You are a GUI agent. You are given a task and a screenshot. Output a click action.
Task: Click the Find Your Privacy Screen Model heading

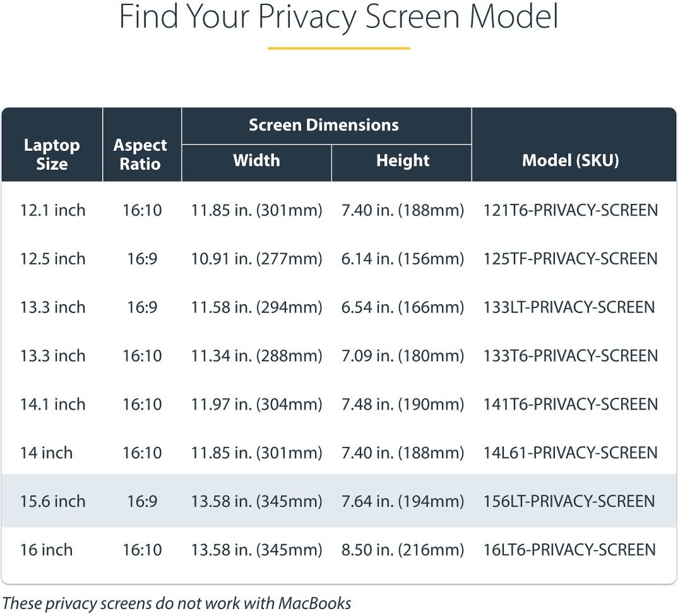coord(339,18)
